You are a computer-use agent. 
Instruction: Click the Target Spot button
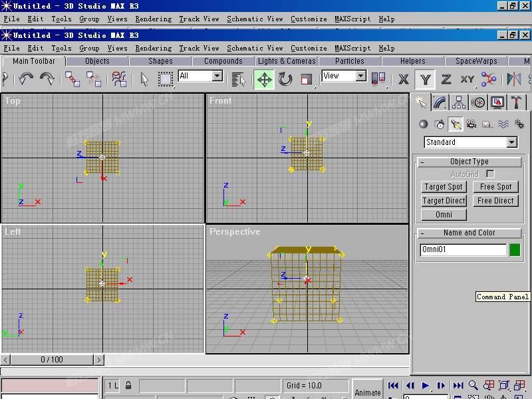coord(444,187)
